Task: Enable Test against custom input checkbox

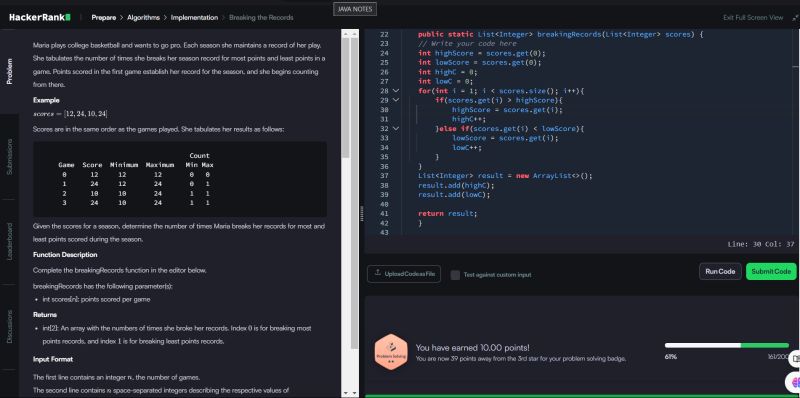Action: (x=455, y=275)
